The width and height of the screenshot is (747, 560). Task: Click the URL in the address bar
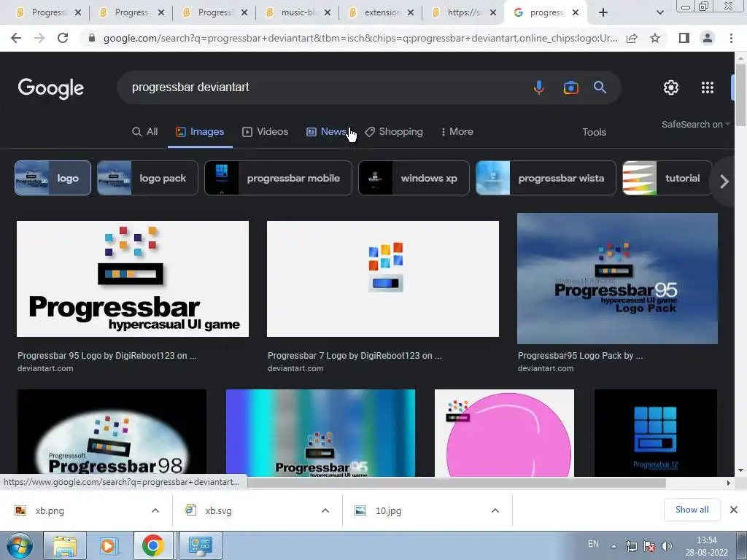[360, 38]
